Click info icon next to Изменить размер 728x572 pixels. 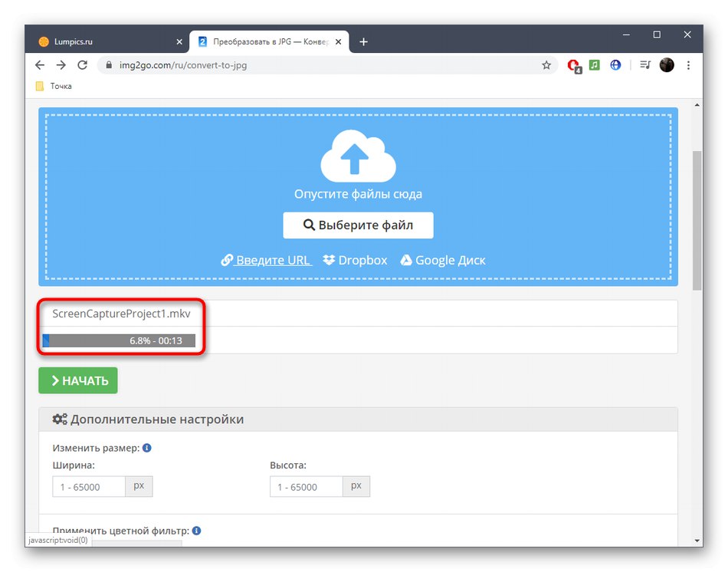coord(147,448)
